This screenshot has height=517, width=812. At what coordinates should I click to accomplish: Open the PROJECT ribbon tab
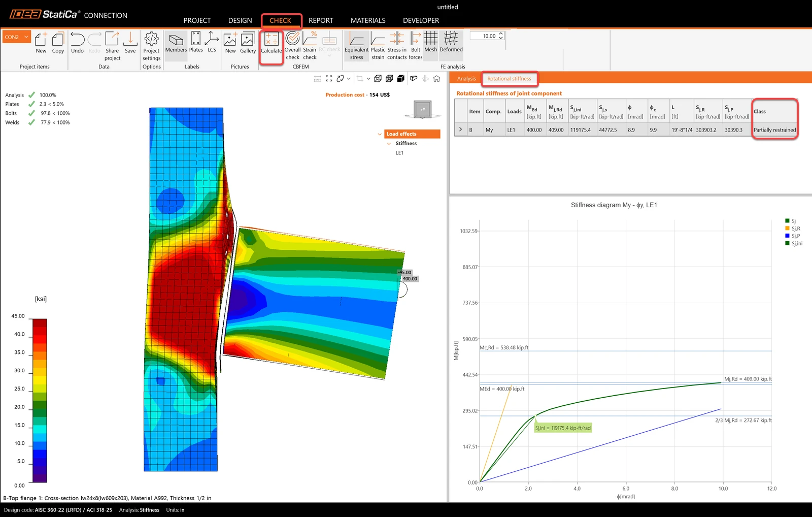coord(197,20)
